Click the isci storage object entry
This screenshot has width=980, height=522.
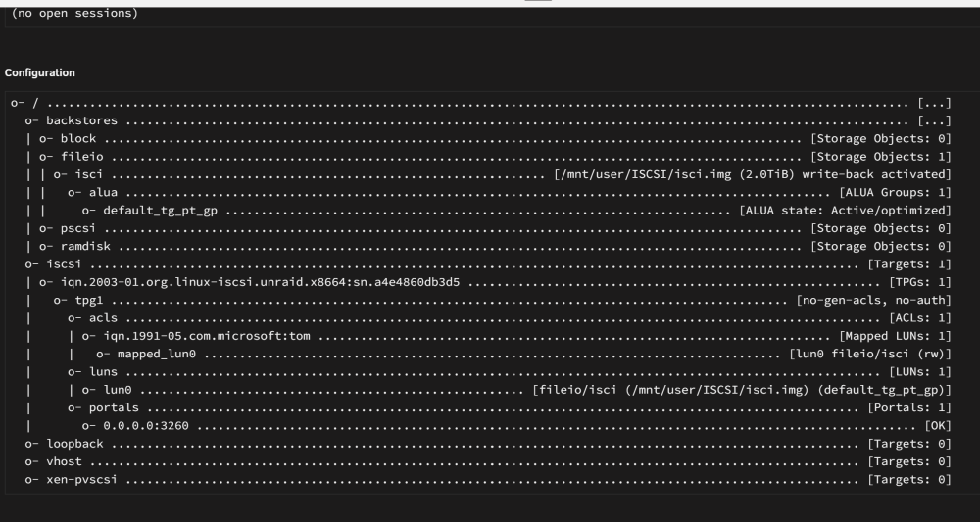pos(89,174)
